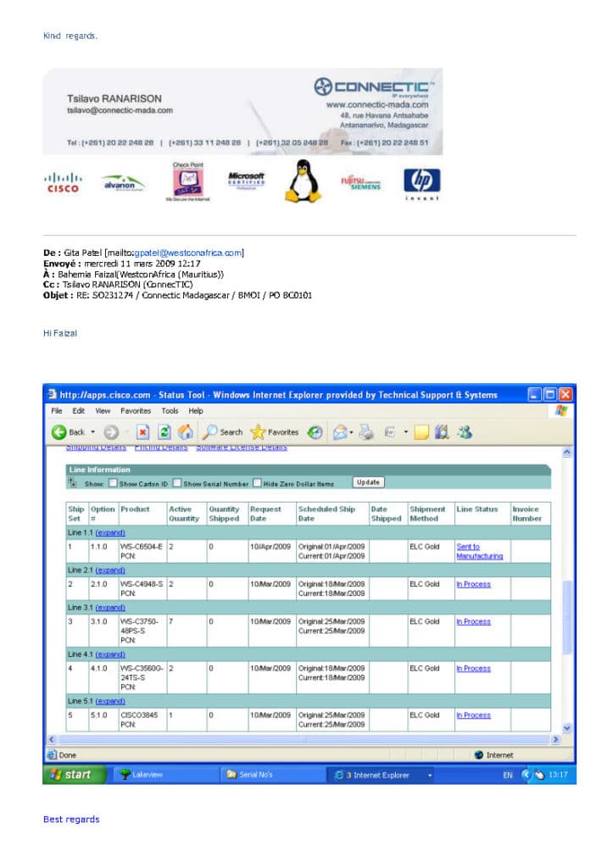This screenshot has width=613, height=868.
Task: Click the Research books icon
Action: tap(442, 432)
